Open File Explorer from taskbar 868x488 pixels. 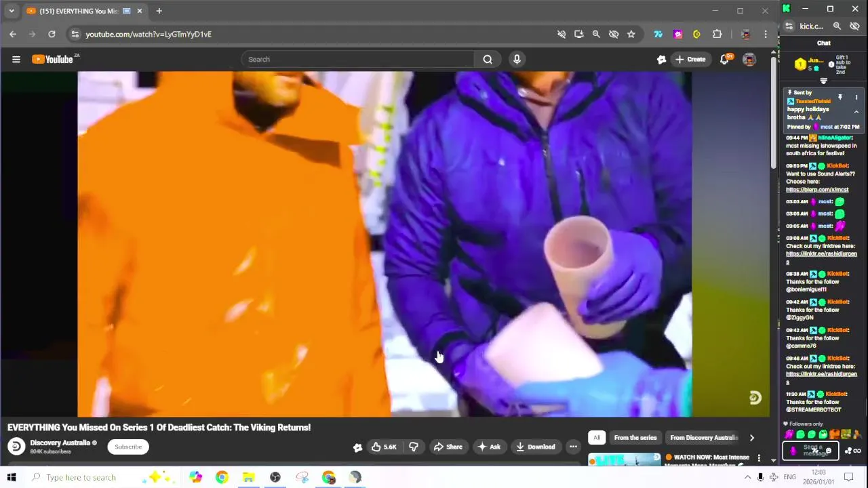click(248, 478)
